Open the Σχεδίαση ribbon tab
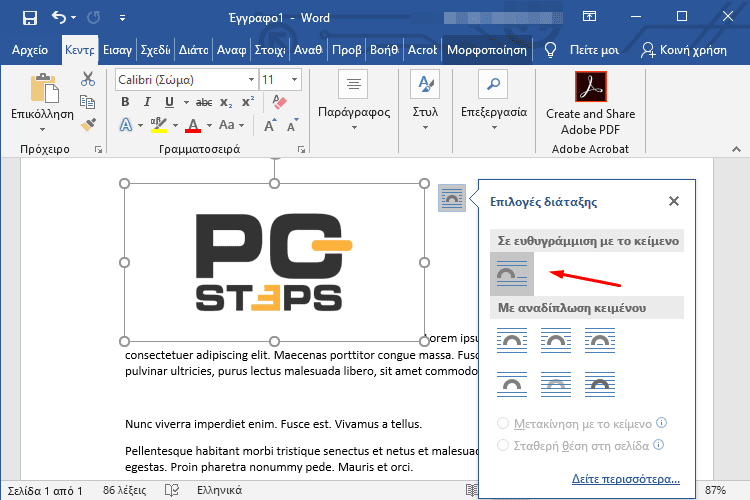The height and width of the screenshot is (500, 750). 155,50
